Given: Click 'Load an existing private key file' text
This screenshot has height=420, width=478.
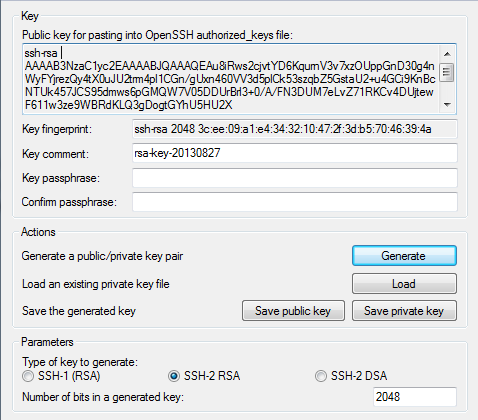Looking at the screenshot, I should tap(96, 284).
